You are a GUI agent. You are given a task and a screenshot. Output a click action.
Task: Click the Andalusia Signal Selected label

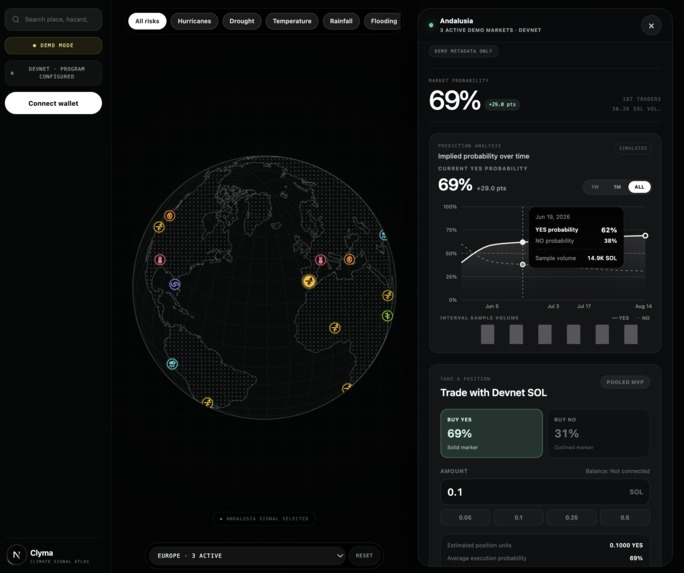coord(264,518)
